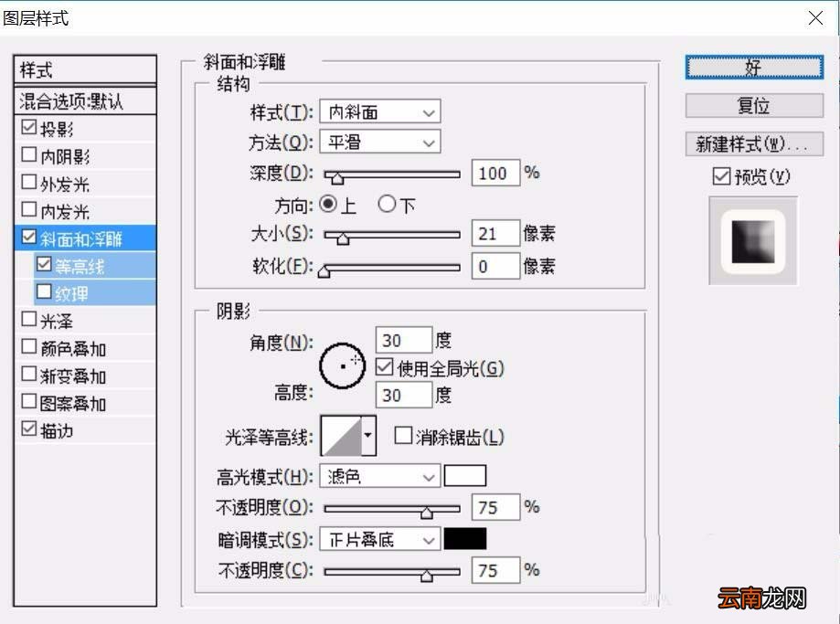Uncheck the 斜面和浮雕 bevel checkbox
Image resolution: width=840 pixels, height=624 pixels.
tap(28, 237)
